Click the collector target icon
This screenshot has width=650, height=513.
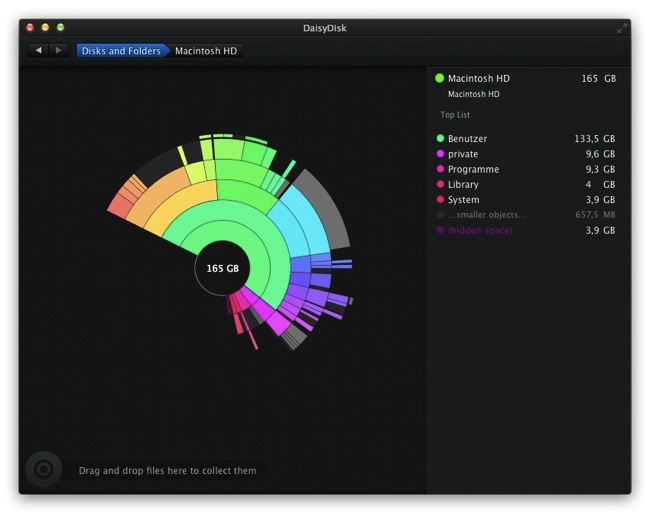(x=43, y=469)
